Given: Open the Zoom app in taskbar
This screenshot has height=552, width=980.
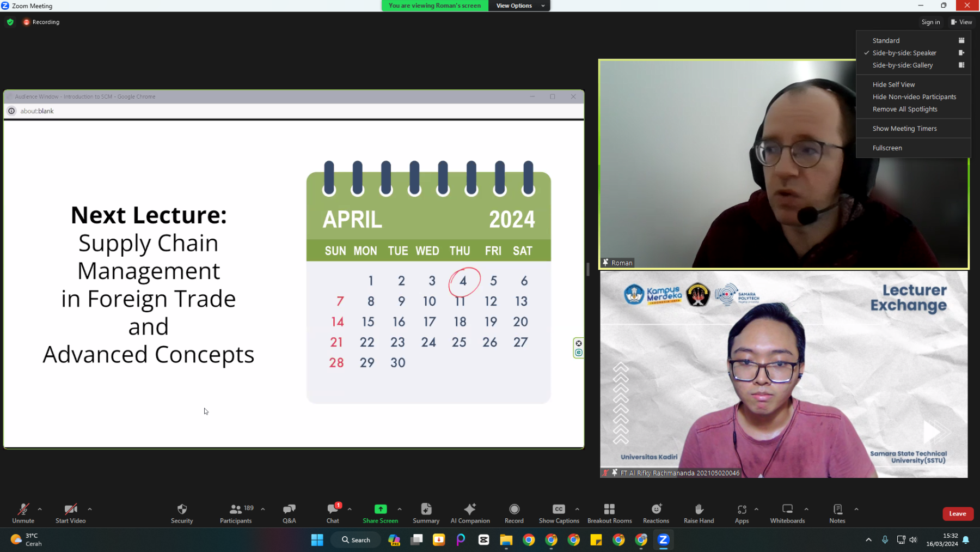Looking at the screenshot, I should coord(663,539).
